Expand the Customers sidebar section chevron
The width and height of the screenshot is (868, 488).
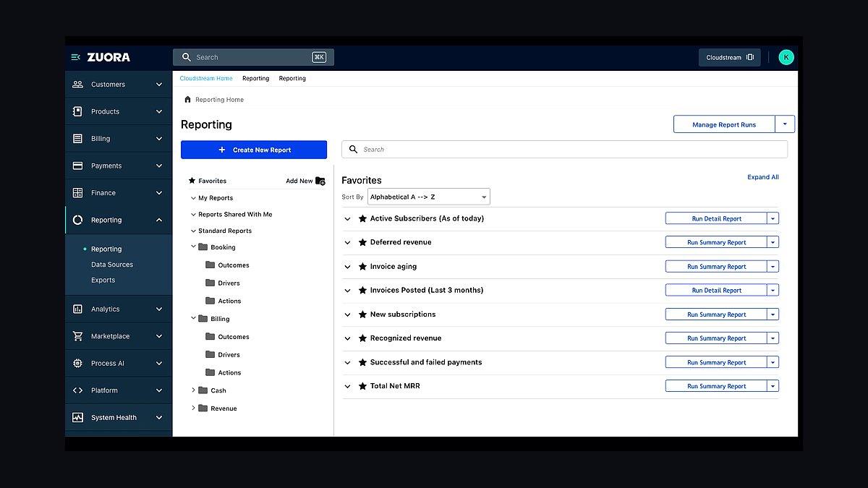tap(159, 85)
